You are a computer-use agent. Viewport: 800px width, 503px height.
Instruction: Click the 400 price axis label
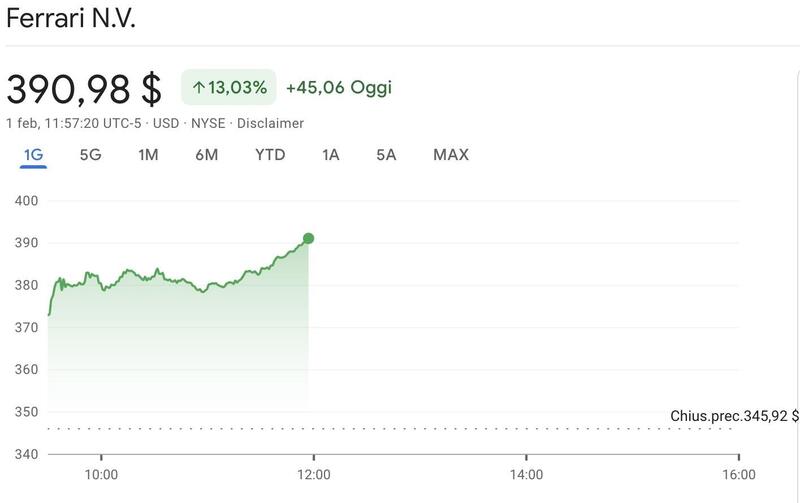(x=27, y=201)
